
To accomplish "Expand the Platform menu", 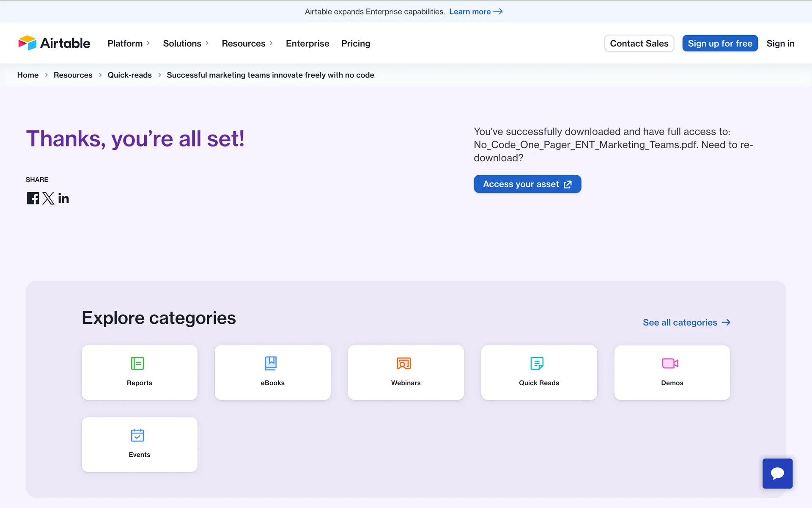I will coord(129,43).
